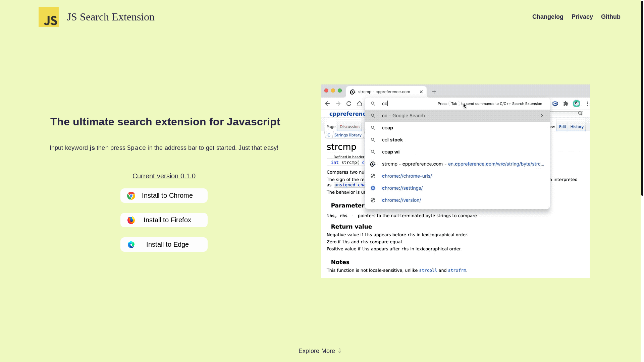Click the Tab key hint in address bar

(x=454, y=104)
